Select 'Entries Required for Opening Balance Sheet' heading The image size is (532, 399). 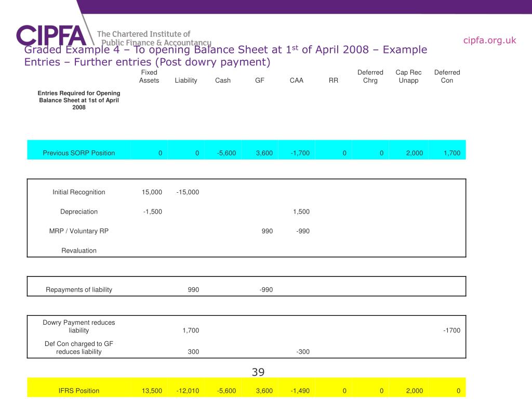79,100
